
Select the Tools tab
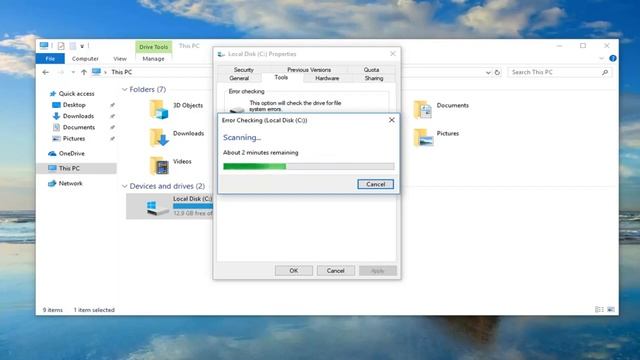tap(281, 77)
